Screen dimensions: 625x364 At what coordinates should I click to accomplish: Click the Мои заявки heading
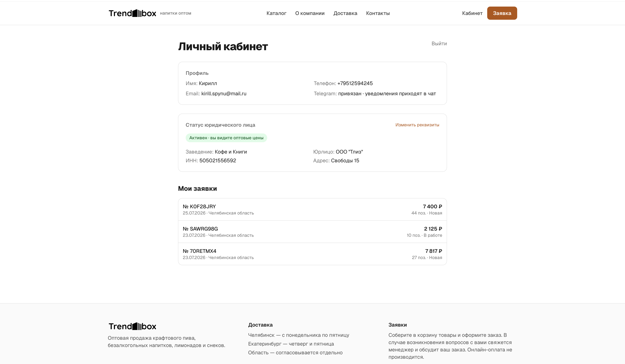click(197, 189)
